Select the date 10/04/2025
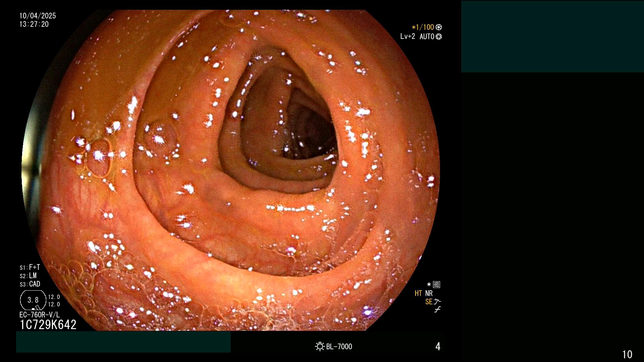 click(38, 16)
